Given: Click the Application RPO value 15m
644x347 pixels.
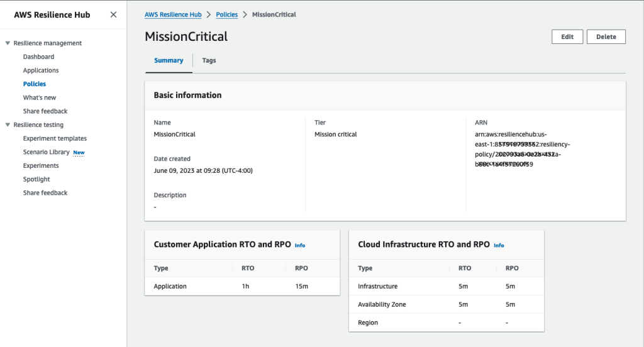Looking at the screenshot, I should pyautogui.click(x=301, y=286).
